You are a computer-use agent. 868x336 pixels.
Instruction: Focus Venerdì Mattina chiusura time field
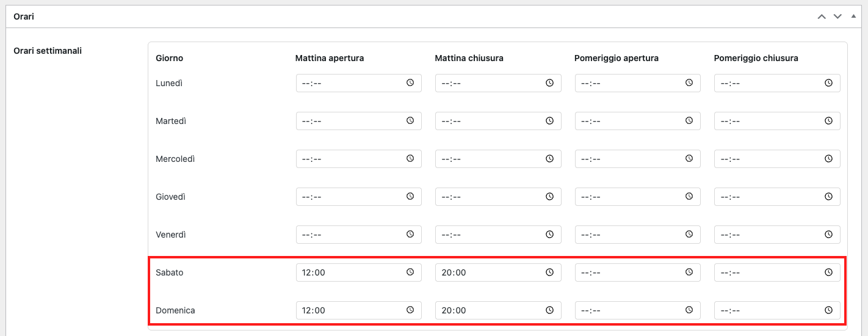pyautogui.click(x=498, y=235)
